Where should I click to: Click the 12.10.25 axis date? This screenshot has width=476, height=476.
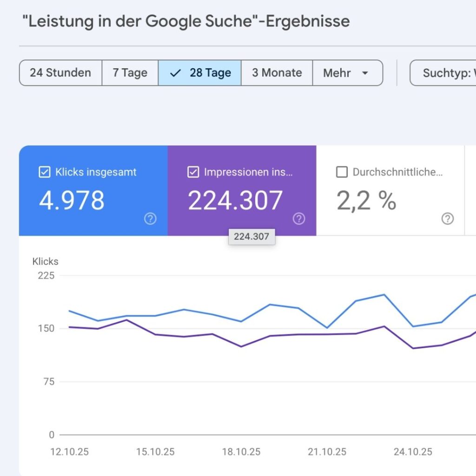[70, 452]
